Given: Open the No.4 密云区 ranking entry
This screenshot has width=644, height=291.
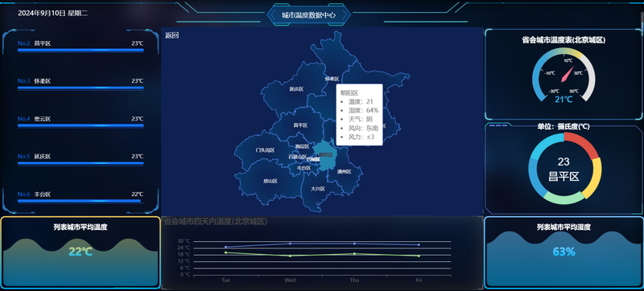Looking at the screenshot, I should click(80, 122).
